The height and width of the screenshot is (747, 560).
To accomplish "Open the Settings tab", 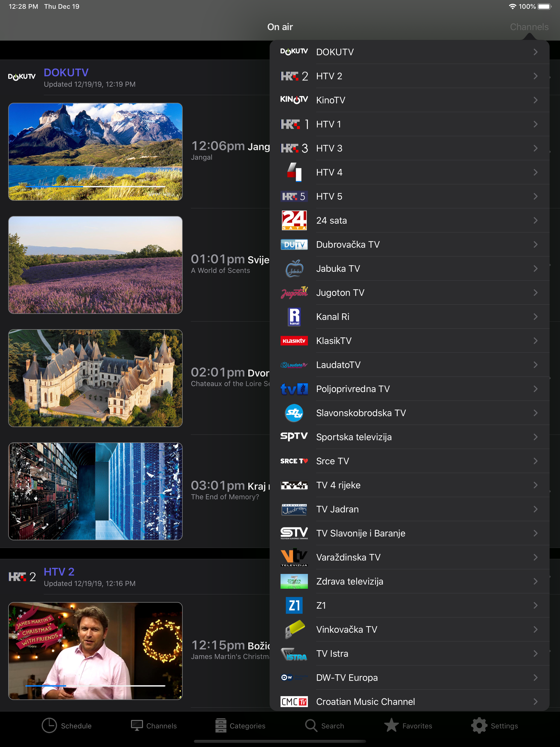I will click(494, 725).
